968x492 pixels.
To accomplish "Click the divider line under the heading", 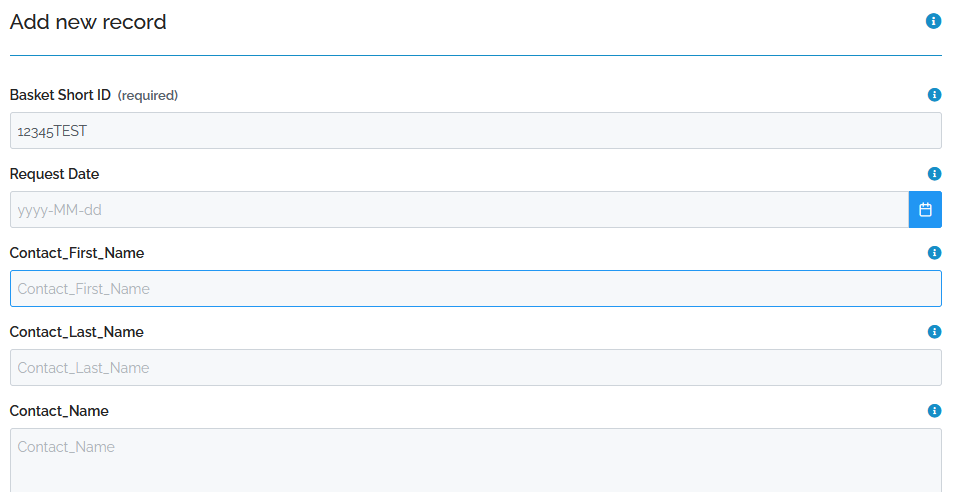I will (x=475, y=55).
